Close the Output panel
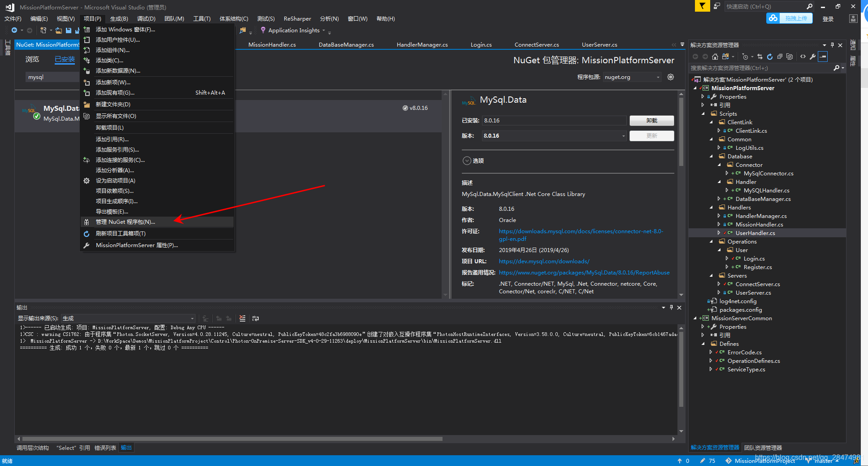The image size is (868, 466). (x=679, y=308)
